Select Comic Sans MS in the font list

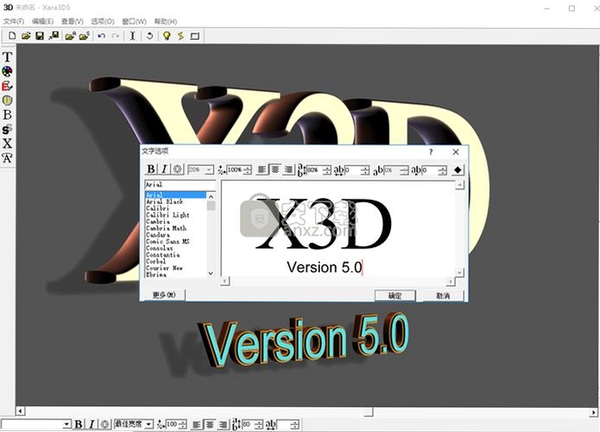[x=168, y=241]
